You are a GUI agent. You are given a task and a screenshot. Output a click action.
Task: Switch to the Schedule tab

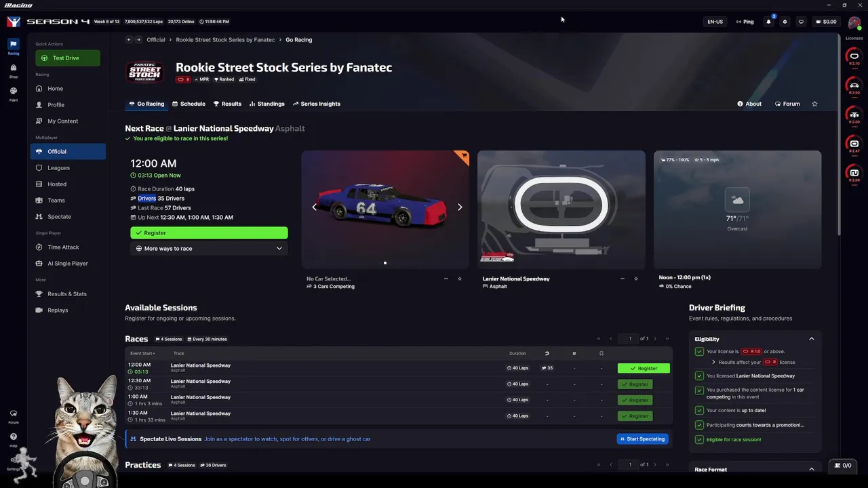tap(189, 104)
